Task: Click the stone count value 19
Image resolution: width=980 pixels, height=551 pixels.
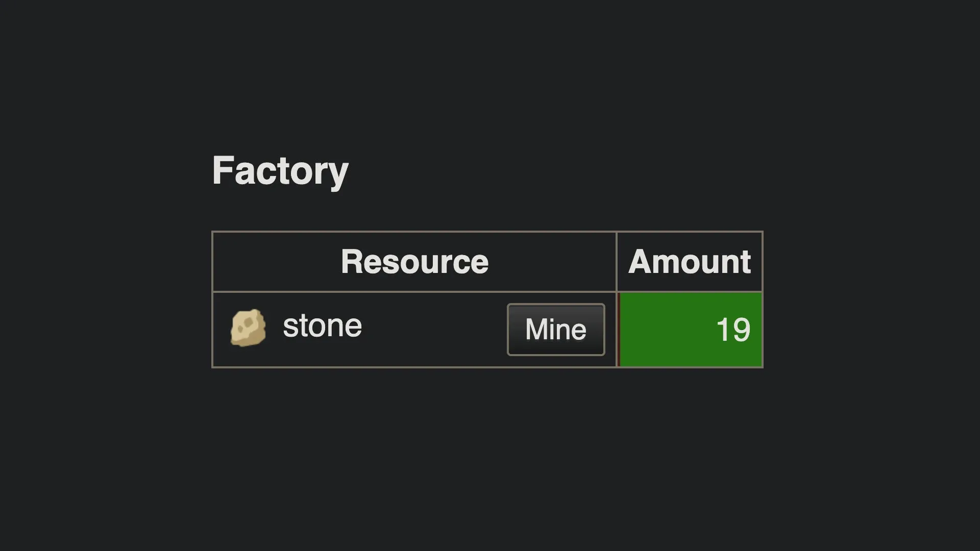Action: pyautogui.click(x=733, y=330)
